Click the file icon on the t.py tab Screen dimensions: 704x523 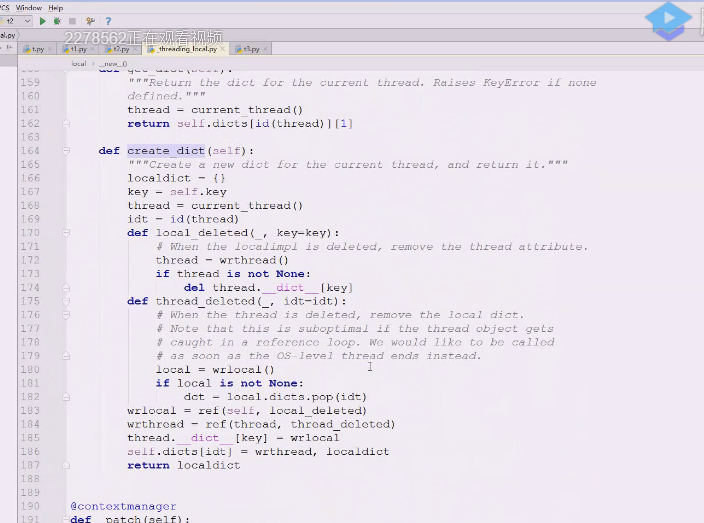pos(27,49)
